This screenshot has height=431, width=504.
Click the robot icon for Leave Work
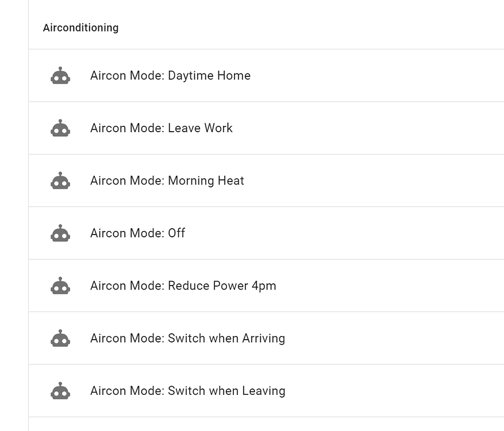pos(60,128)
